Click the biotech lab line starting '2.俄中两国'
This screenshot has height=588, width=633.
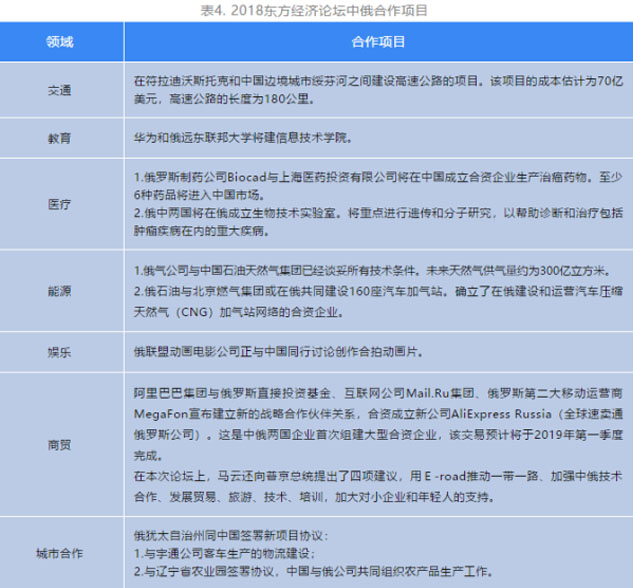[378, 213]
